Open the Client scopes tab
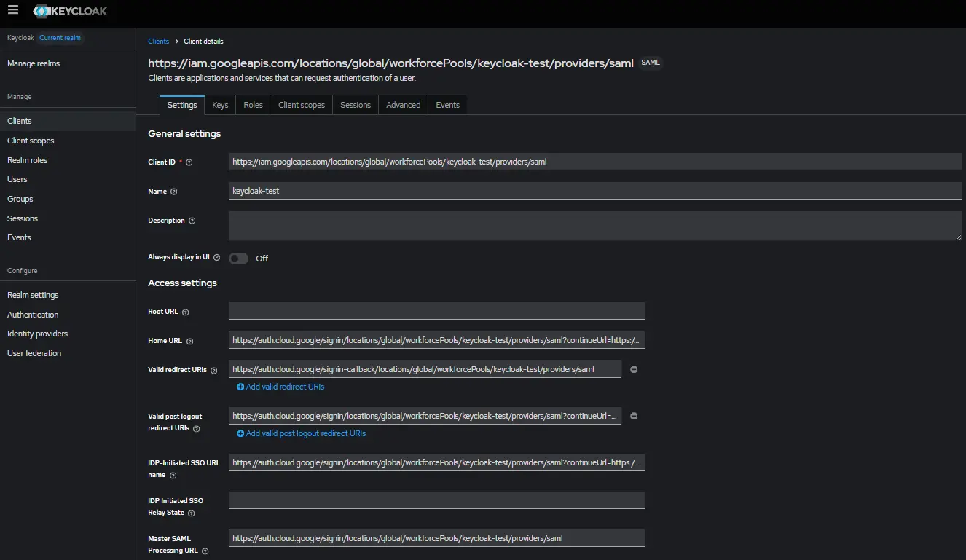Viewport: 966px width, 560px height. click(301, 105)
